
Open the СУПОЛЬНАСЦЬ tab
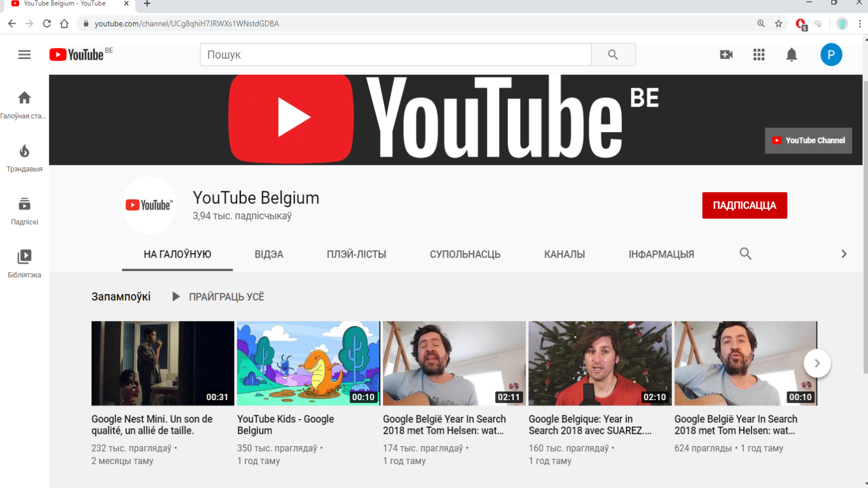pyautogui.click(x=465, y=254)
